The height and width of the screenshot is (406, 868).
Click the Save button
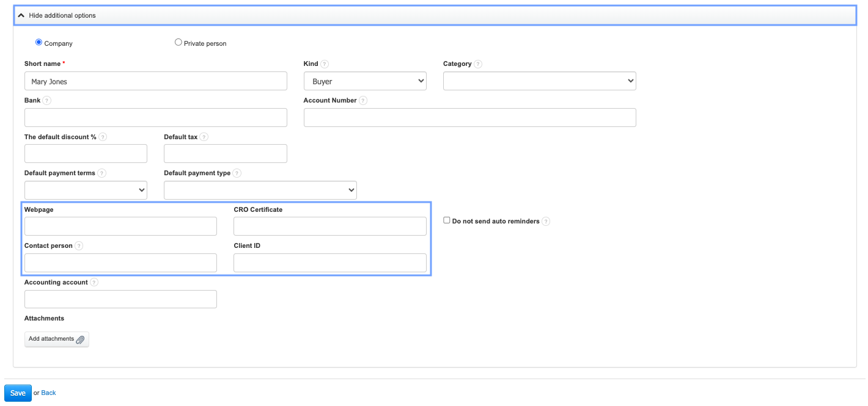pos(18,393)
